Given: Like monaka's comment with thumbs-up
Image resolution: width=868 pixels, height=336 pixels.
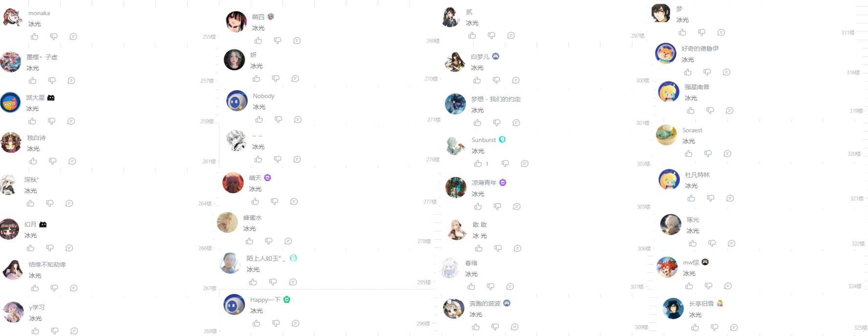Looking at the screenshot, I should 34,37.
